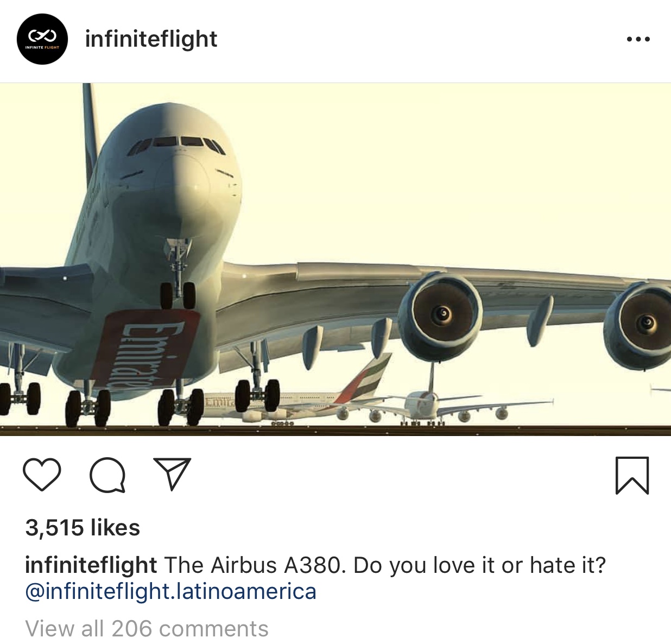Viewport: 671px width, 644px height.
Task: Open infiniteflight username in caption
Action: 91,565
